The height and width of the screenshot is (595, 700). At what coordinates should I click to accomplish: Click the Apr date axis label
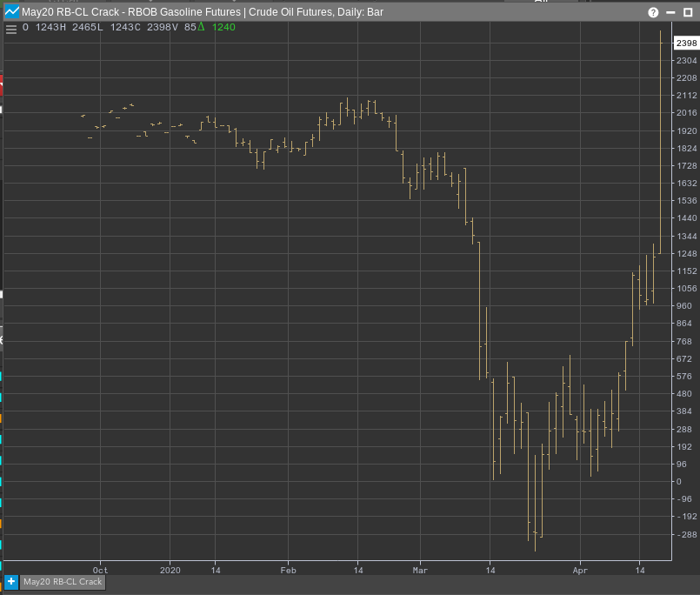coord(580,570)
